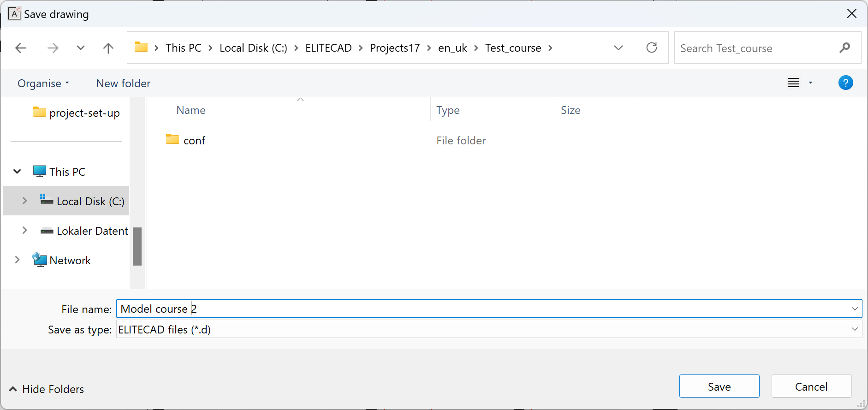Click the Forward navigation arrow

click(x=53, y=48)
